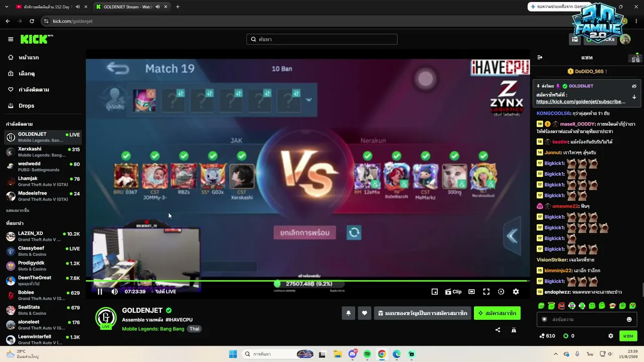This screenshot has width=644, height=362.
Task: Expand แสดงมากขึ้น show more channels
Action: pos(18,210)
